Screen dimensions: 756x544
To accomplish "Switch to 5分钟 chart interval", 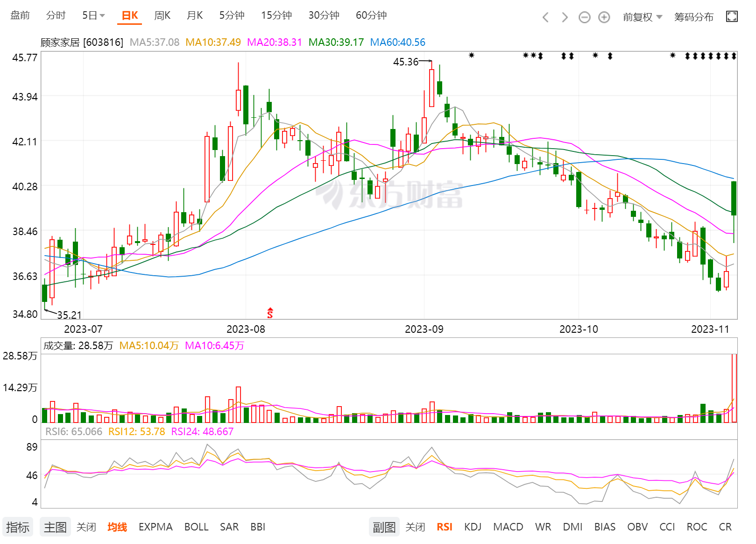I will pos(232,15).
